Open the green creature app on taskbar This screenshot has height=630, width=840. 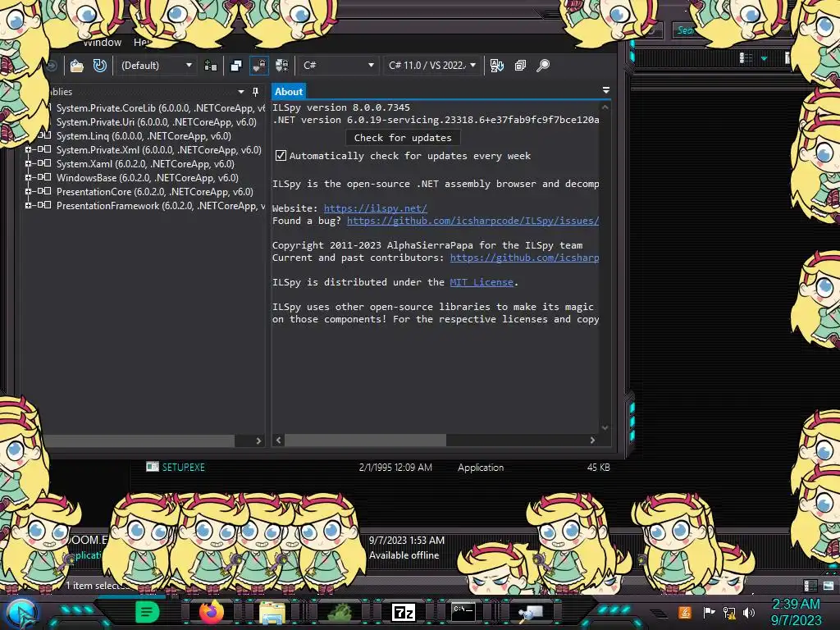click(339, 612)
